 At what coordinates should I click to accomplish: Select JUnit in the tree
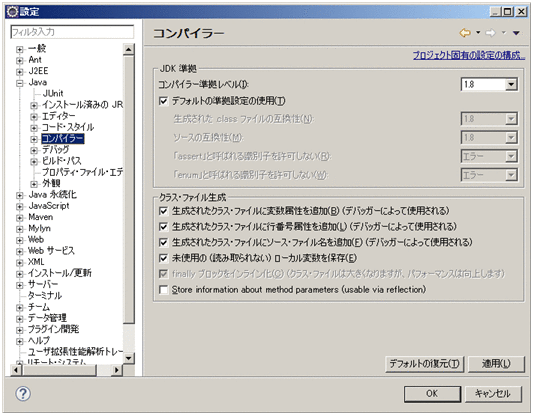53,94
